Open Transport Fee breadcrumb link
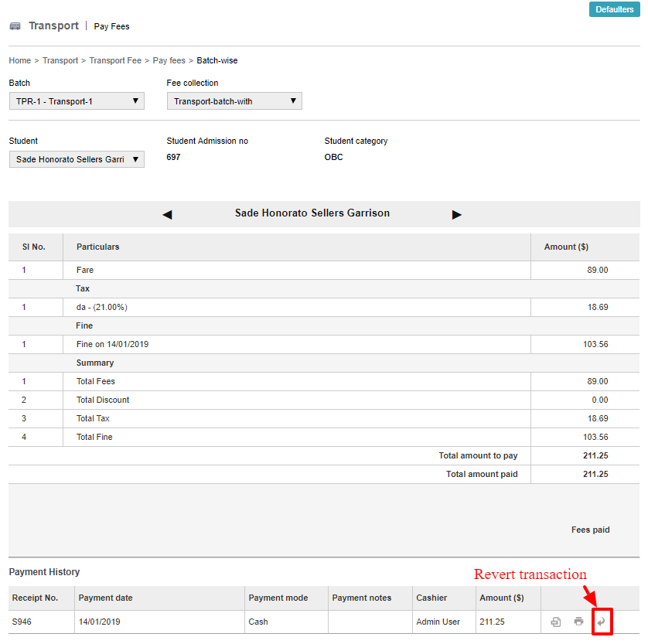Screen dimensions: 648x644 click(115, 60)
